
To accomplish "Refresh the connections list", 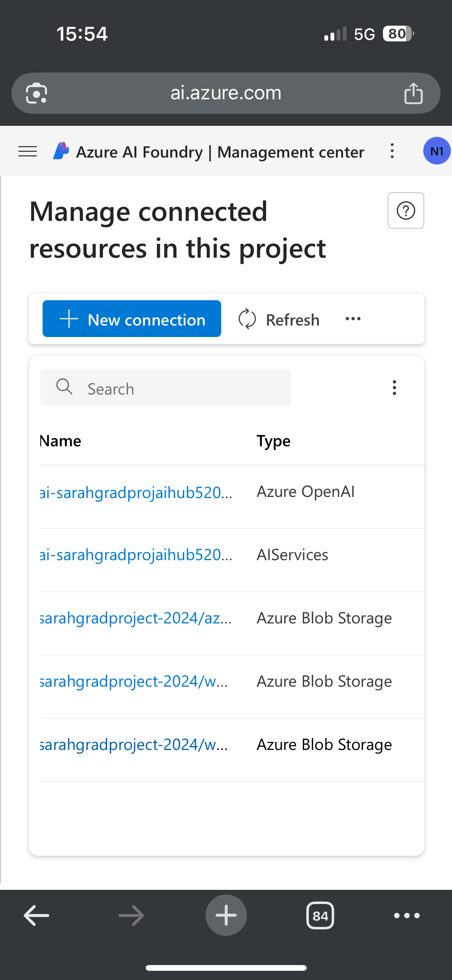I will point(279,319).
